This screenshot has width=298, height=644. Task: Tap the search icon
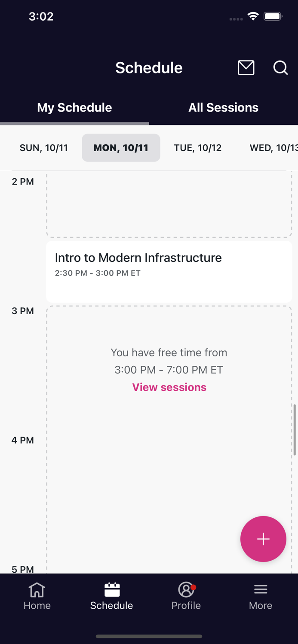(x=280, y=67)
